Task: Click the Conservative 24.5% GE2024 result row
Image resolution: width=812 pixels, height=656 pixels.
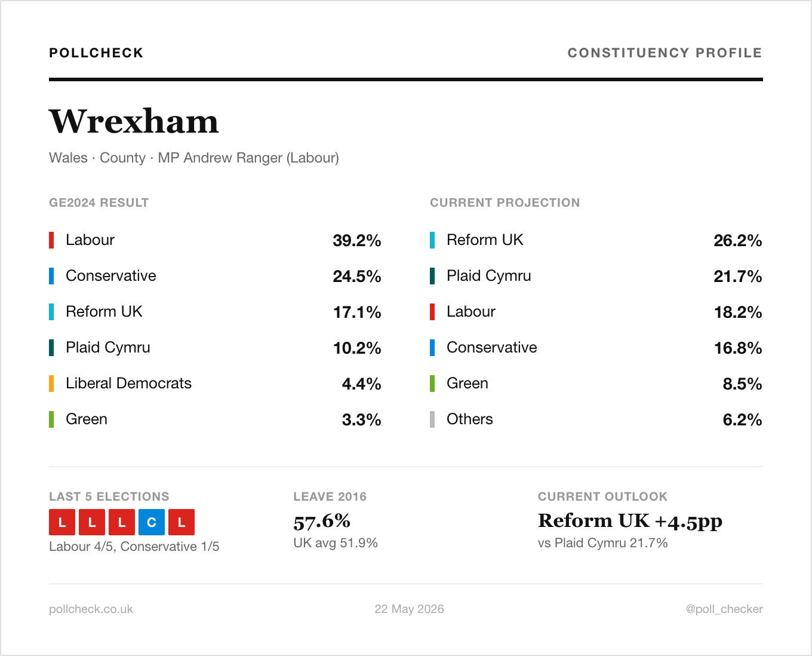Action: (x=215, y=276)
